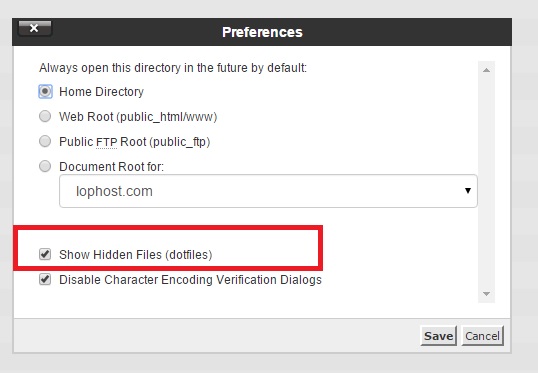Click the Preferences title bar heading
Image resolution: width=538 pixels, height=373 pixels.
coord(262,32)
